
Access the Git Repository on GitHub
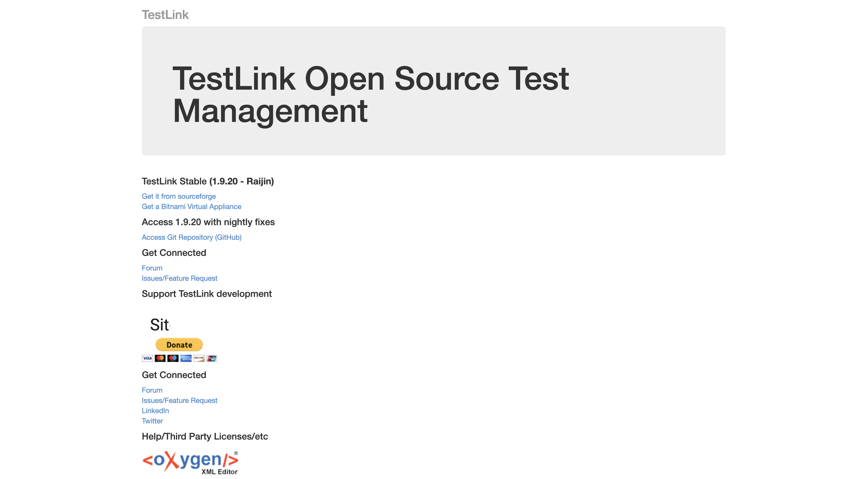191,237
